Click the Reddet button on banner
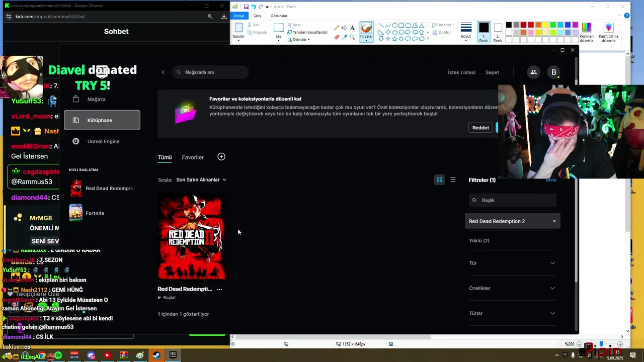 480,128
